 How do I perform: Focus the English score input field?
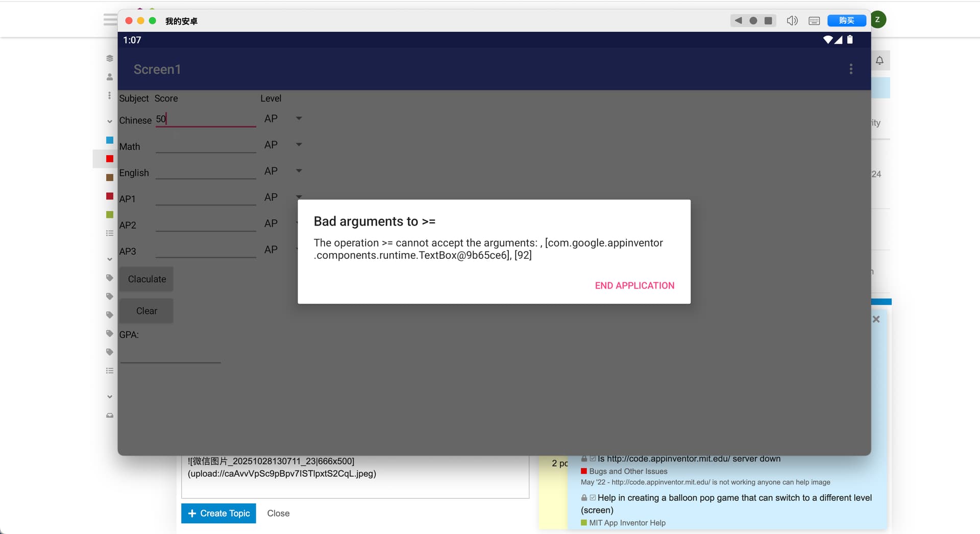pos(206,172)
